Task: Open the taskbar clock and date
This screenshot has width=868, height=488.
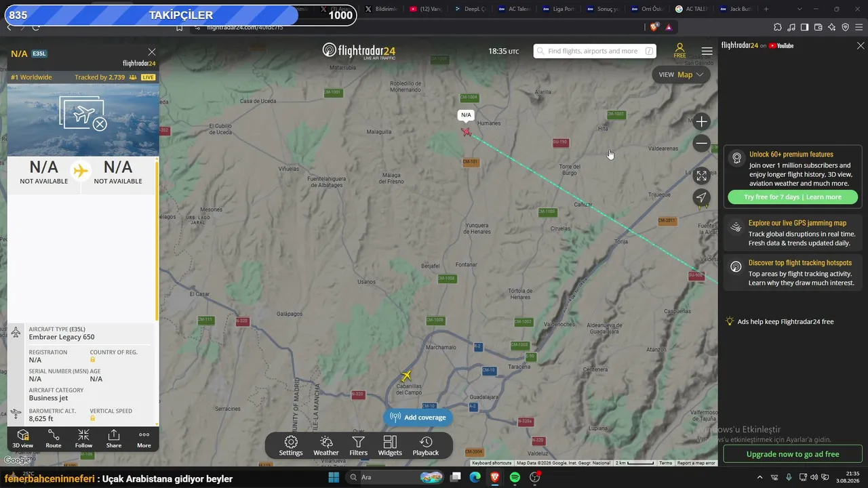Action: [x=848, y=477]
